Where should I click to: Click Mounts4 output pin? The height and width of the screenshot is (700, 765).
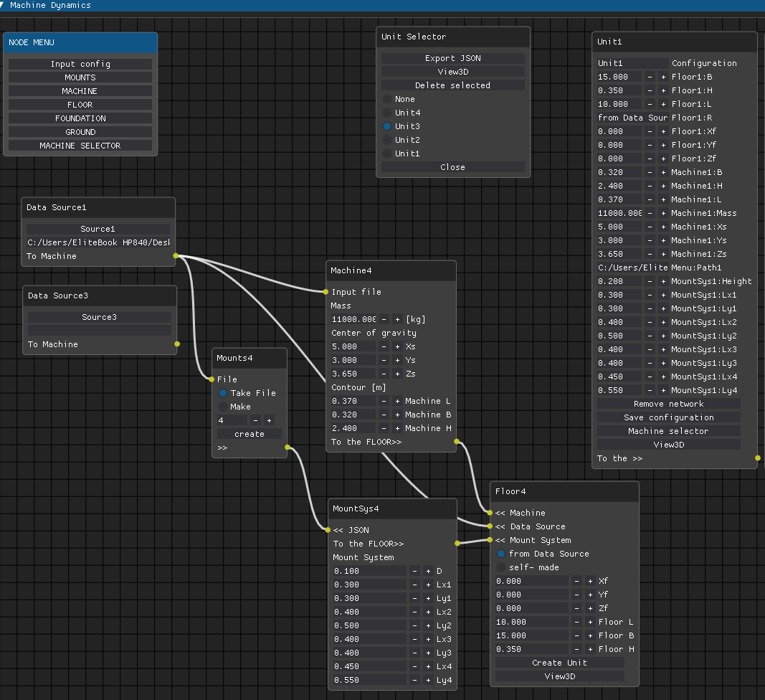coord(288,447)
